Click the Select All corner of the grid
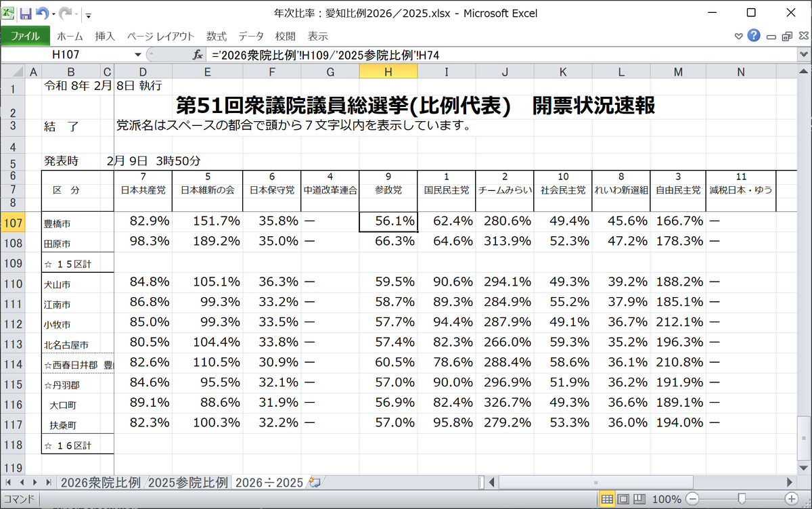This screenshot has width=812, height=509. 12,71
